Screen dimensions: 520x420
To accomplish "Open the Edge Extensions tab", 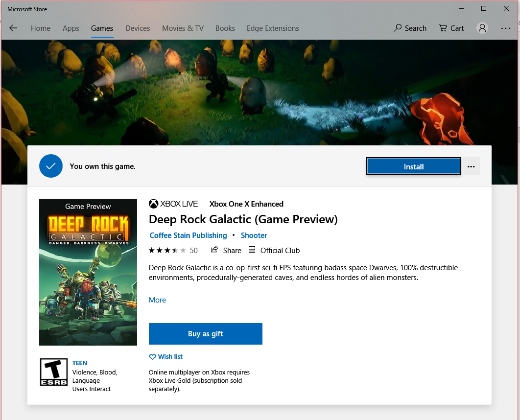I will pos(273,28).
